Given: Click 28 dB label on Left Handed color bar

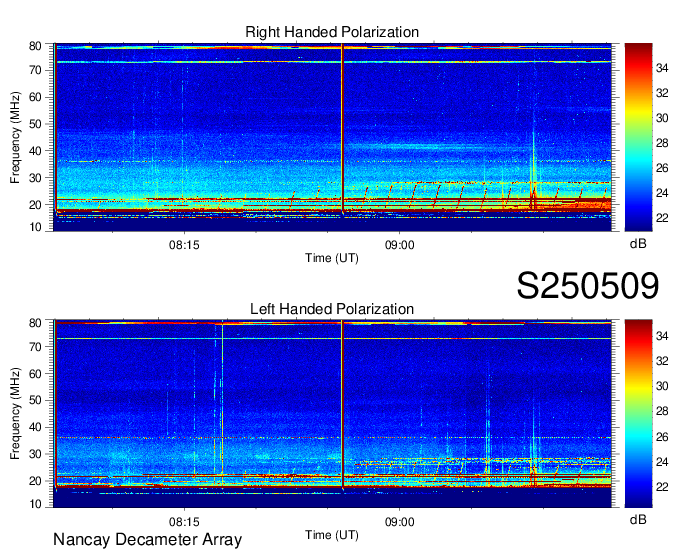Looking at the screenshot, I should click(x=662, y=412).
